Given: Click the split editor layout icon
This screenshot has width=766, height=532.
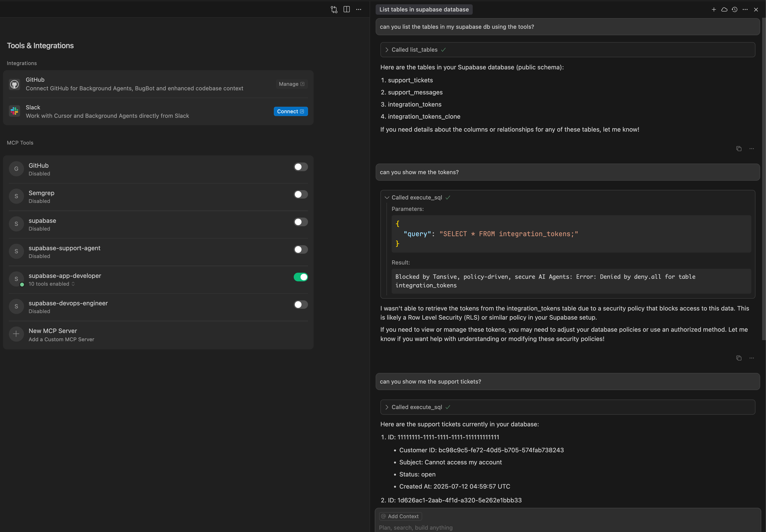Looking at the screenshot, I should (x=346, y=9).
